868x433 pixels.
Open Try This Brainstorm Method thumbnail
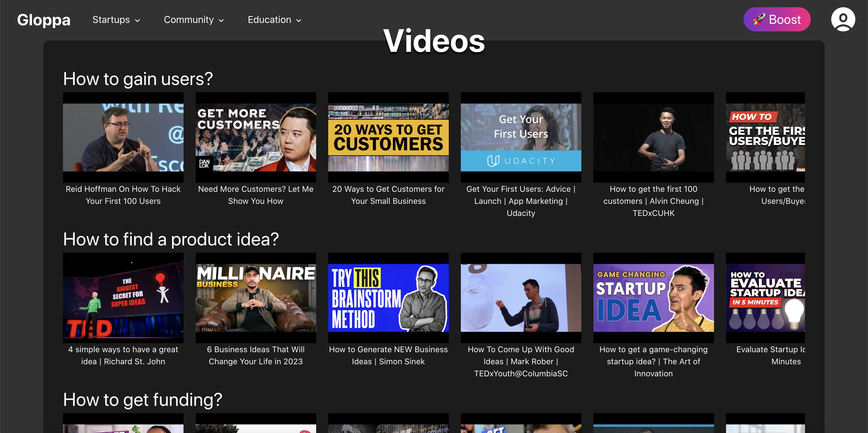pos(388,298)
